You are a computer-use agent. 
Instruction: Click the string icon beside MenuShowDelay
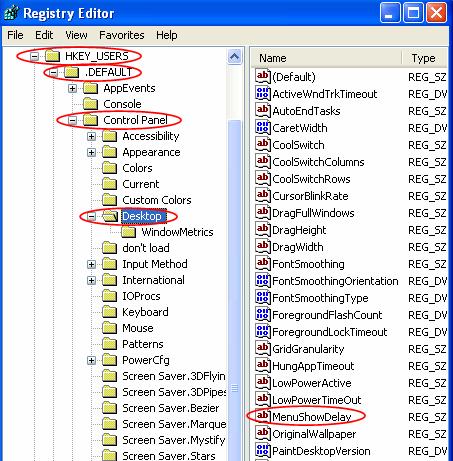pyautogui.click(x=263, y=417)
